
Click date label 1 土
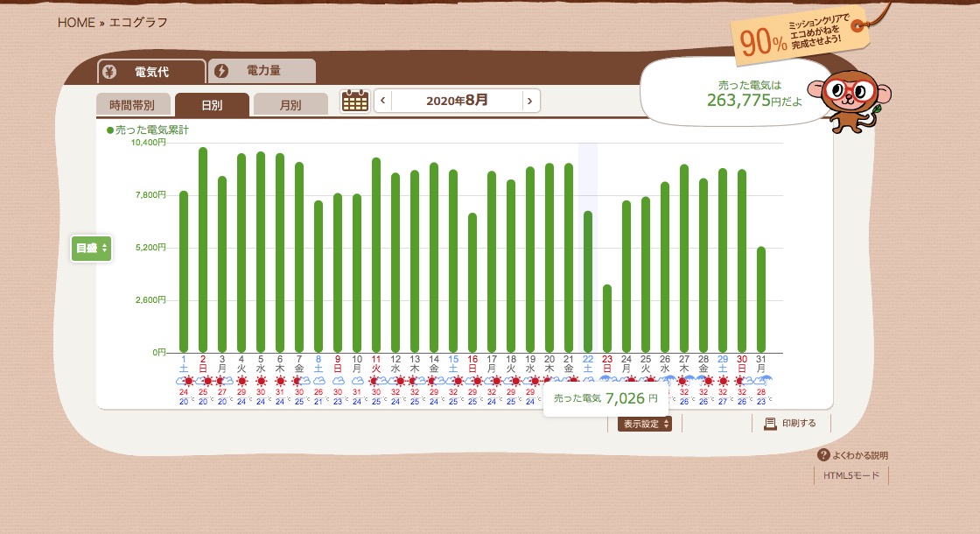[184, 364]
